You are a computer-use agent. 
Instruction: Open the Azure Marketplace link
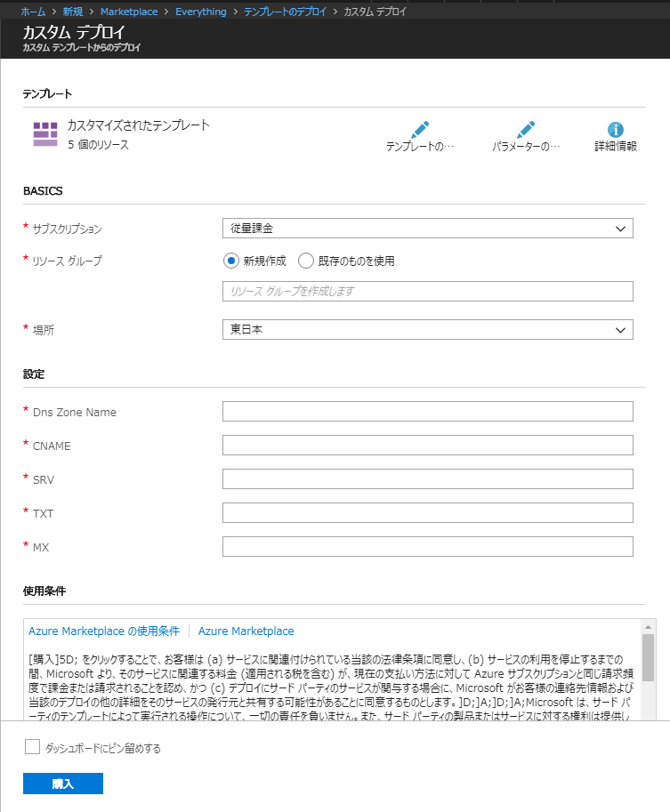(246, 631)
